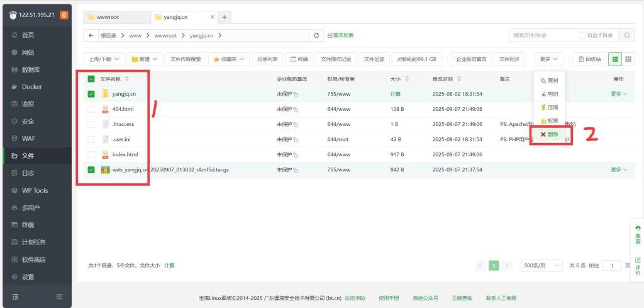Click the 文件 folder icon in sidebar
The image size is (644, 308).
click(x=15, y=156)
